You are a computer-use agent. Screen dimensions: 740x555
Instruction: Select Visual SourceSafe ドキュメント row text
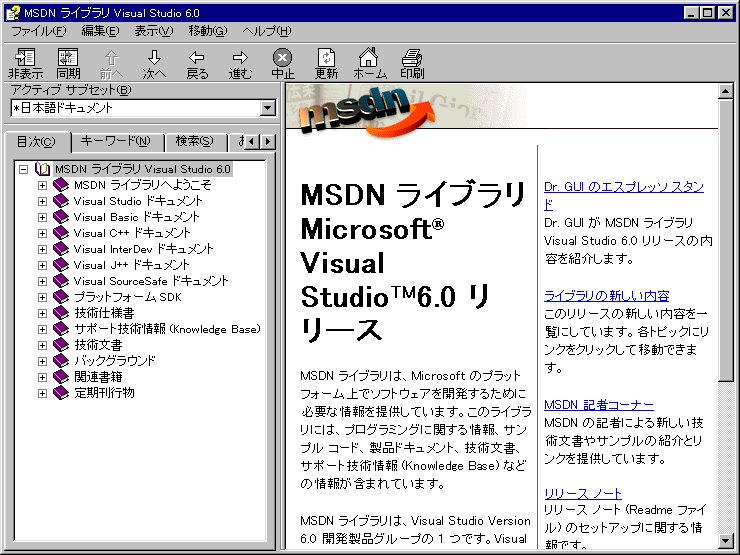point(151,281)
